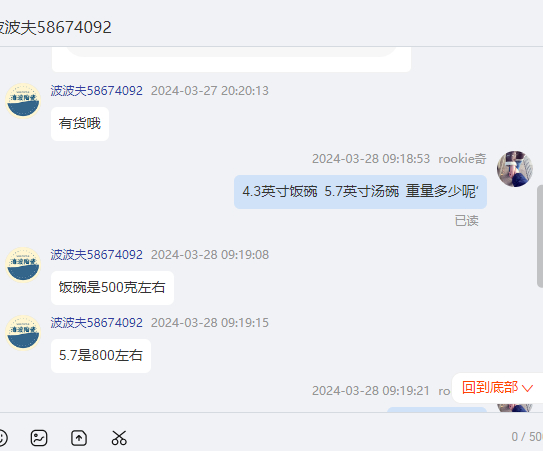Open the emoji picker icon

[x=2, y=438]
